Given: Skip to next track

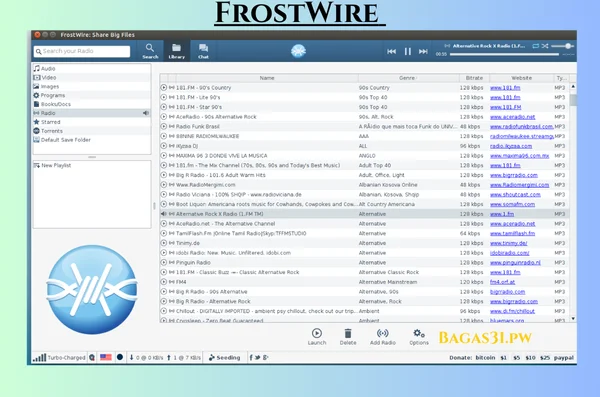Looking at the screenshot, I should pos(423,51).
